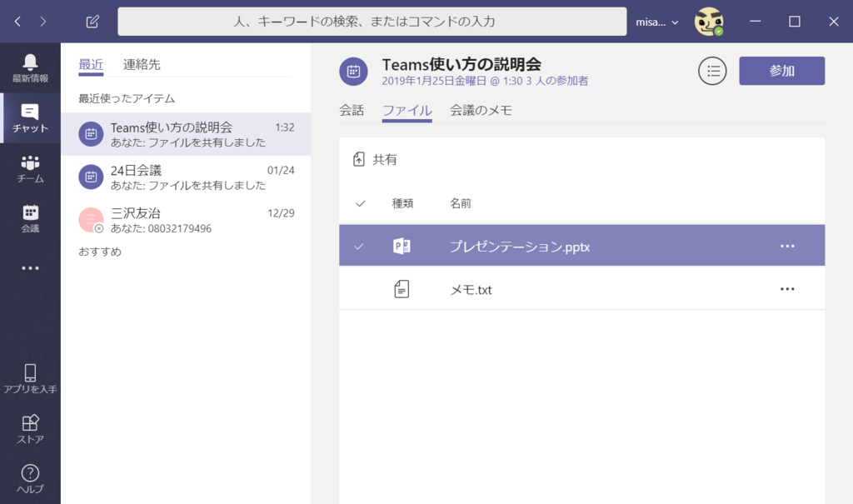Select the 最新情報 activity icon
The width and height of the screenshot is (853, 504).
tap(30, 67)
